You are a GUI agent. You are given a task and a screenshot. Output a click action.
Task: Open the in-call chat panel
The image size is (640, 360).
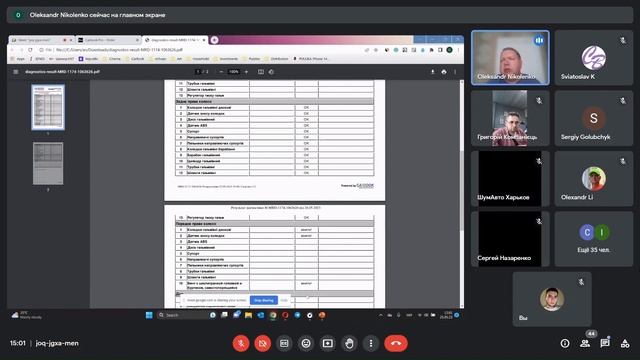(605, 344)
